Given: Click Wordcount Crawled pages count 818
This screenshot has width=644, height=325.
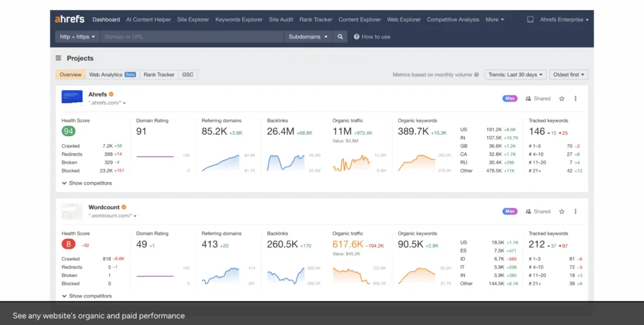Looking at the screenshot, I should 107,259.
